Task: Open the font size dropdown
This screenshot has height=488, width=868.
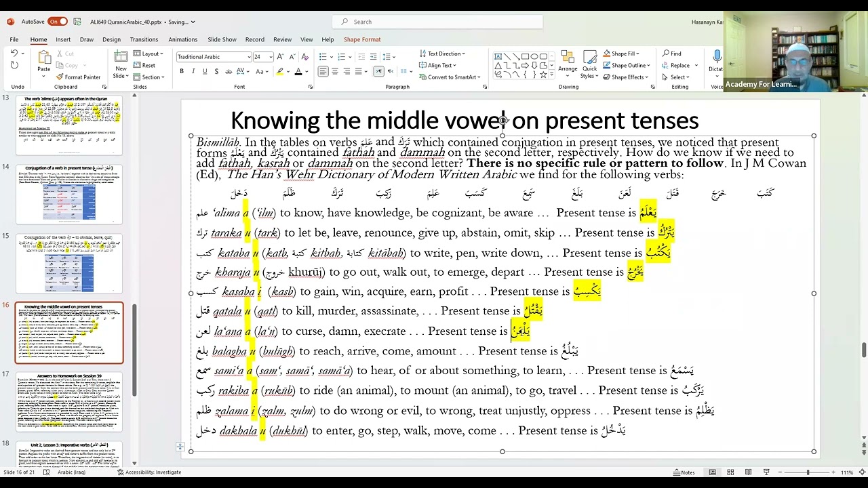Action: coord(271,57)
